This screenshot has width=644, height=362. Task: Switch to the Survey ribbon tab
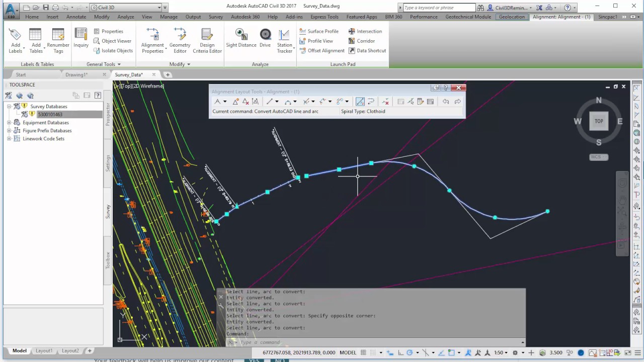tap(216, 17)
